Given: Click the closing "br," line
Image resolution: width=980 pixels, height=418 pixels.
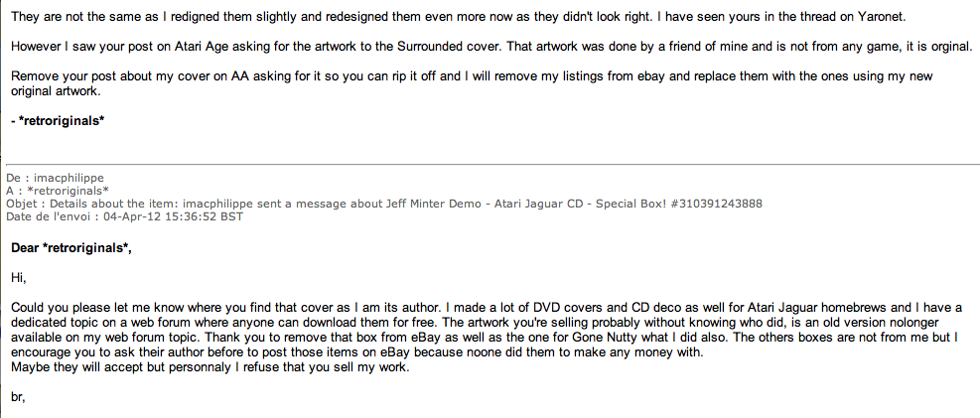Looking at the screenshot, I should click(19, 395).
